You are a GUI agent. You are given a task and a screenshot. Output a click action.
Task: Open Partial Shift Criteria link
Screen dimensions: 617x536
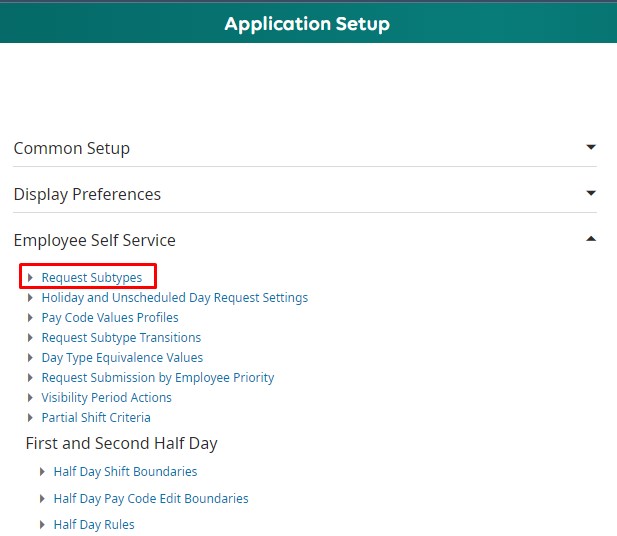click(96, 418)
